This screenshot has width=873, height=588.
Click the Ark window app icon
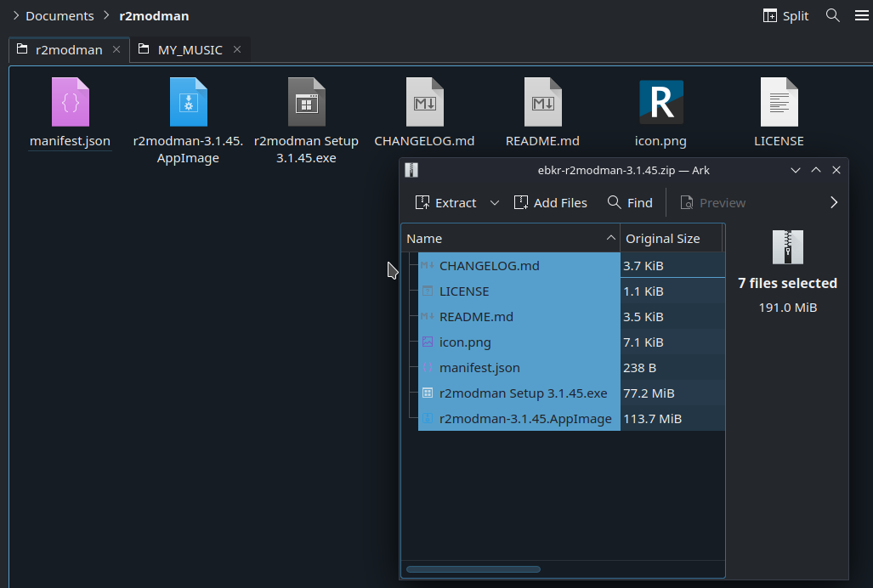[x=411, y=170]
